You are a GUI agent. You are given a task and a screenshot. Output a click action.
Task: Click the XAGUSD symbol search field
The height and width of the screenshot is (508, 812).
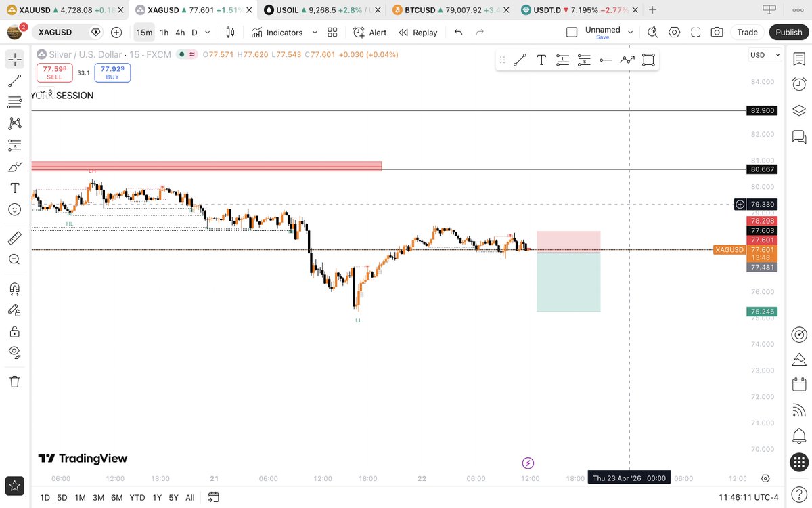[x=68, y=33]
